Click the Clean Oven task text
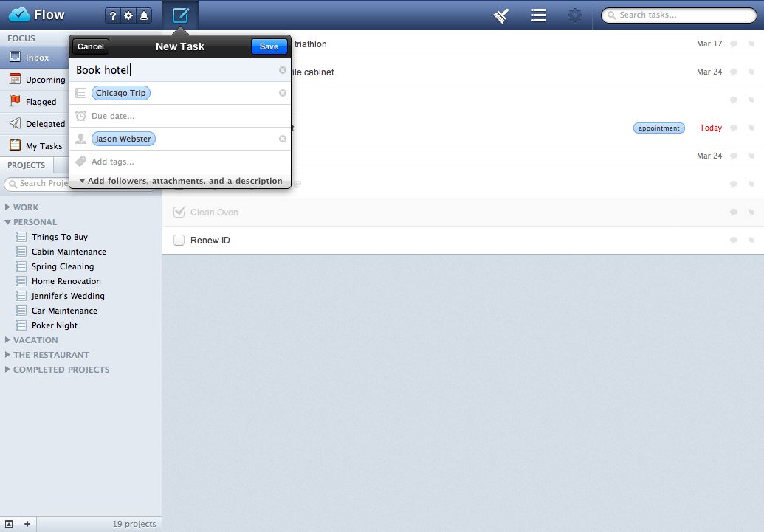This screenshot has height=532, width=764. coord(214,213)
